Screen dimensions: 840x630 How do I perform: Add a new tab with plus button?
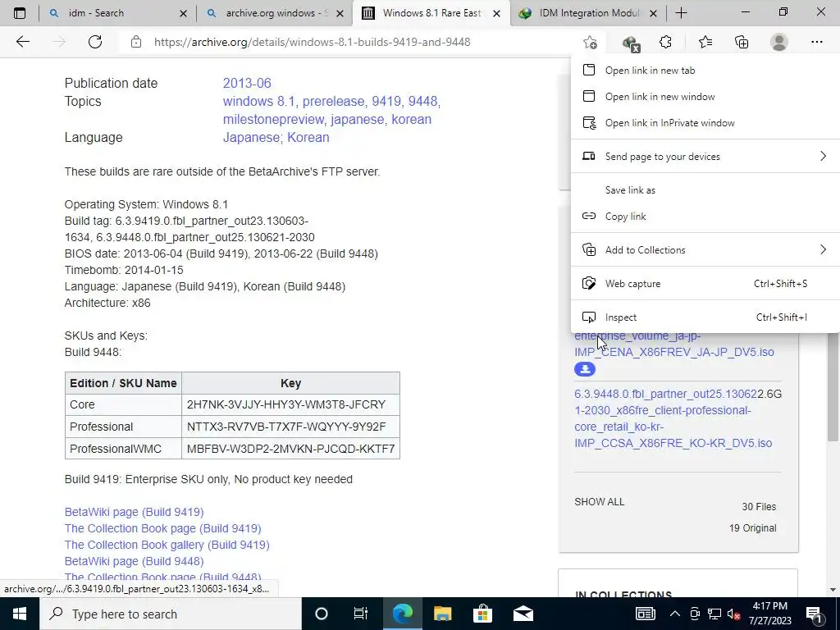pos(681,13)
